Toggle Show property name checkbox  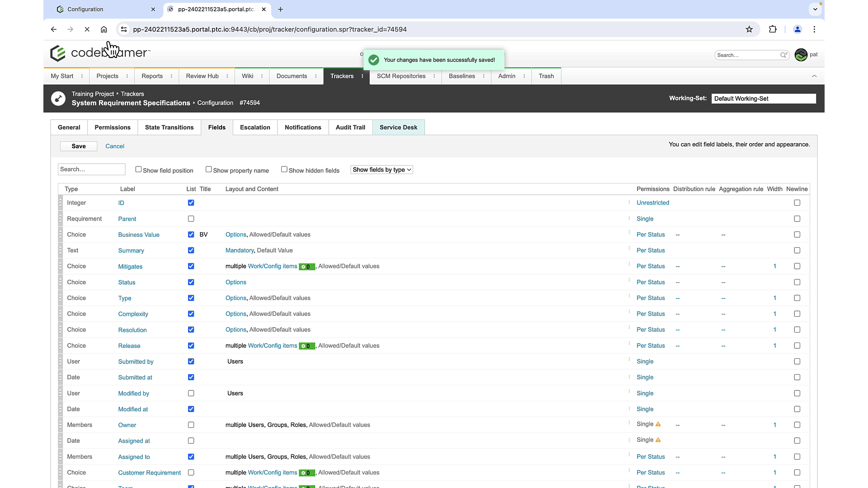pyautogui.click(x=208, y=169)
